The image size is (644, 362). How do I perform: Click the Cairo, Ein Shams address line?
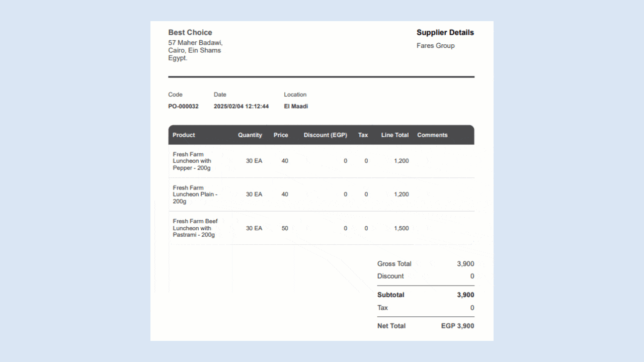[x=195, y=50]
